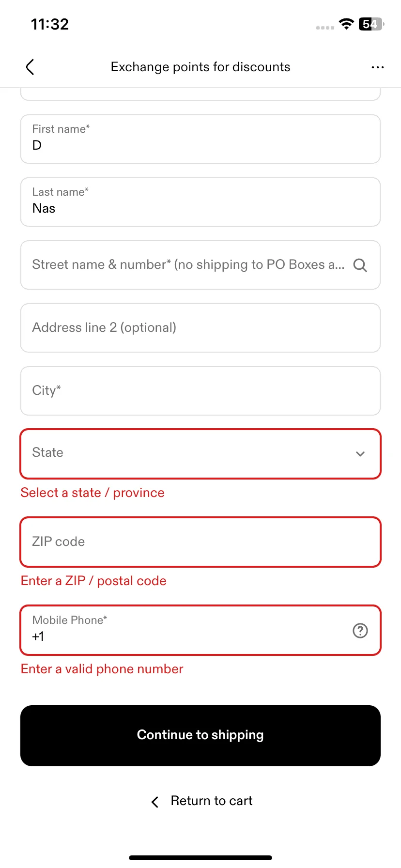Viewport: 401px width, 868px height.
Task: Tap the back arrow in the header
Action: click(x=30, y=67)
